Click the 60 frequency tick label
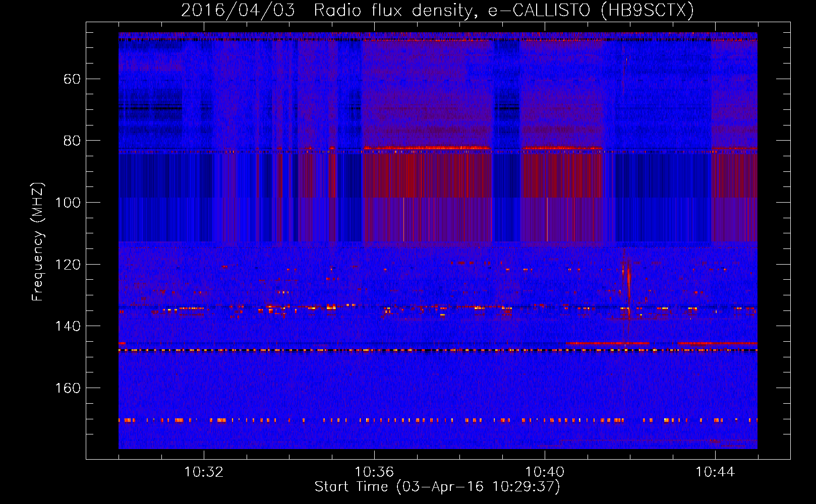 click(72, 79)
